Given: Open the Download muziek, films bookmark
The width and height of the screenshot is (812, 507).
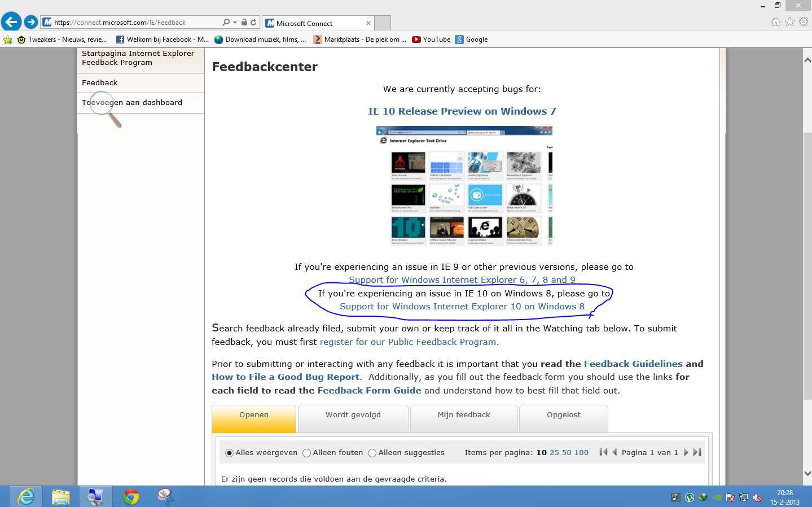Looking at the screenshot, I should pos(260,40).
